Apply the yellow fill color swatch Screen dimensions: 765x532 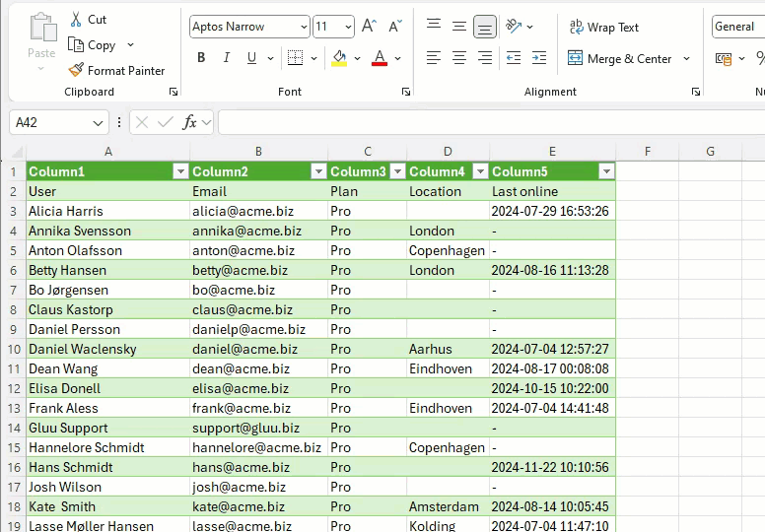coord(339,59)
